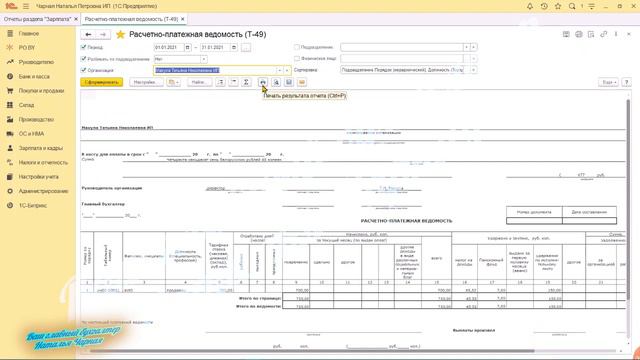The width and height of the screenshot is (640, 360).
Task: Click the yellow Сформировать button
Action: coord(102,82)
